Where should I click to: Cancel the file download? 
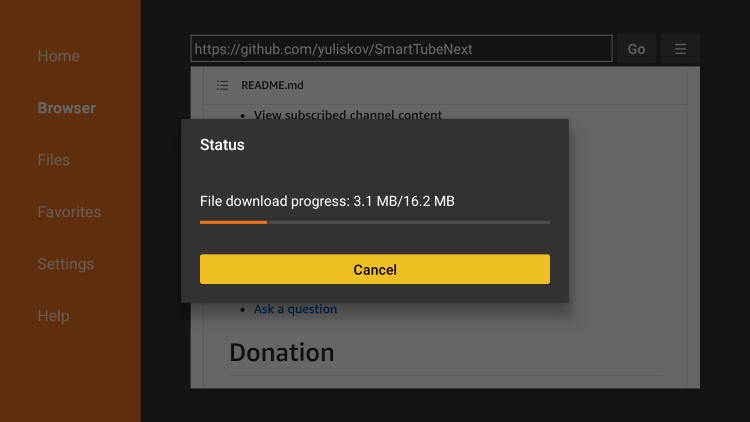(x=375, y=269)
